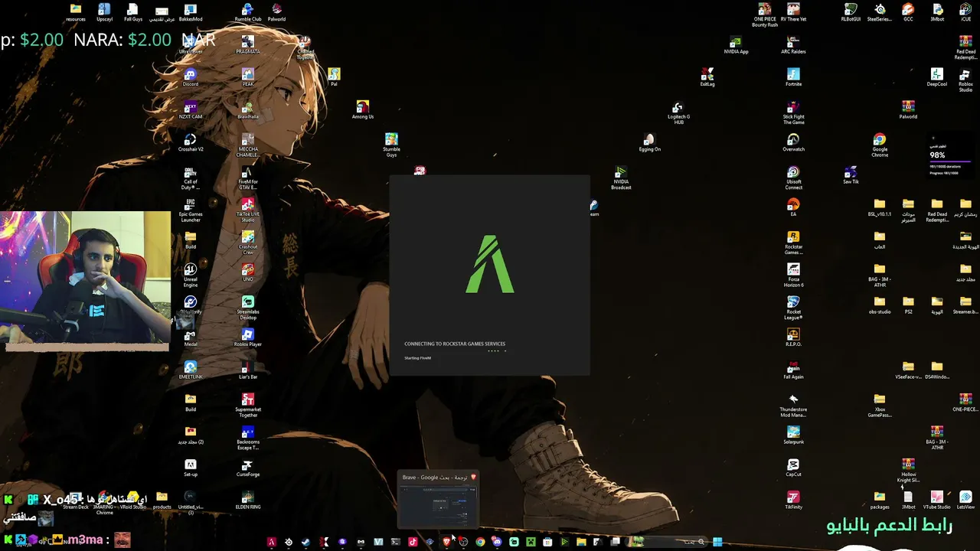Select the Supermarket Together icon

[x=248, y=405]
